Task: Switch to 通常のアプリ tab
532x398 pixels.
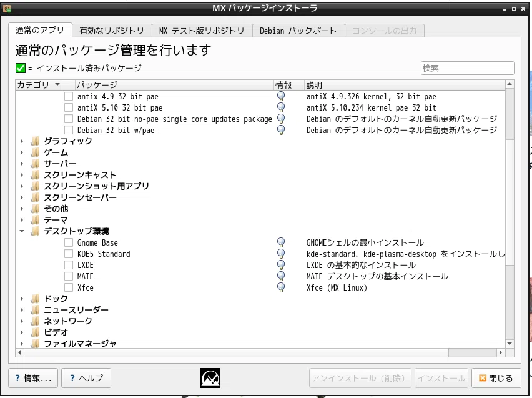Action: coord(40,30)
